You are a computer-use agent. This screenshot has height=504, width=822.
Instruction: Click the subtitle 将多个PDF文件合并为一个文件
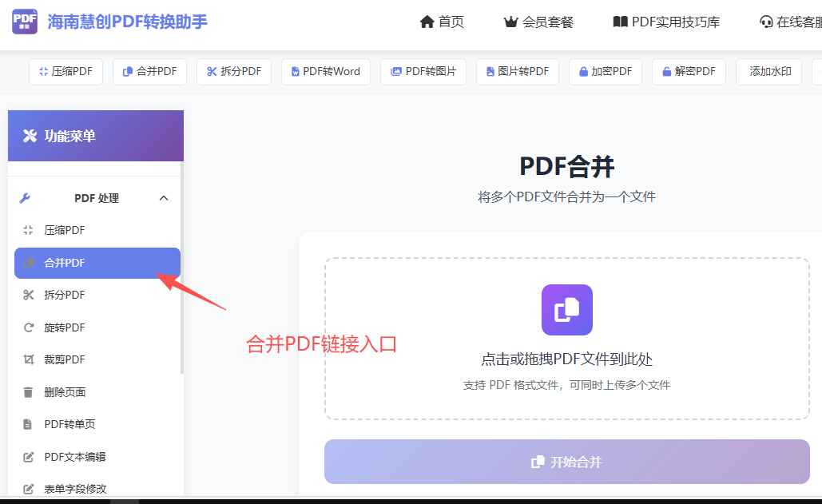(566, 197)
